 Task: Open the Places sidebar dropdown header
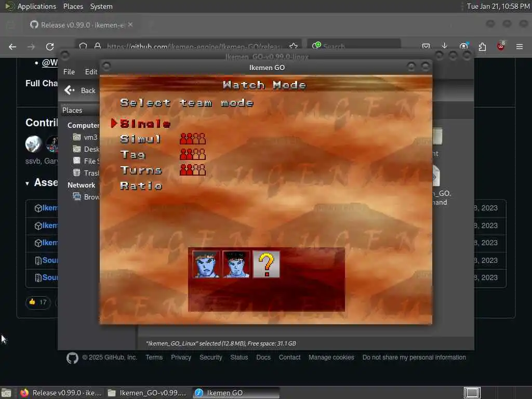click(x=80, y=110)
